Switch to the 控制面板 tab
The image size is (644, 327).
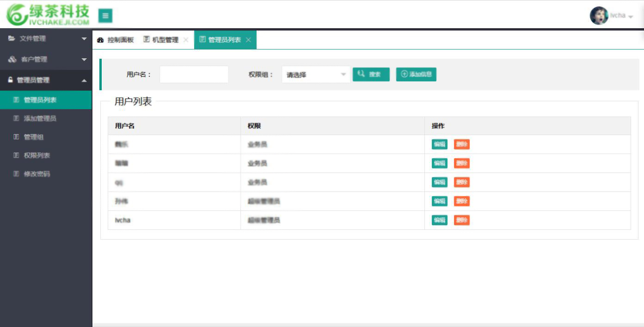coord(115,40)
